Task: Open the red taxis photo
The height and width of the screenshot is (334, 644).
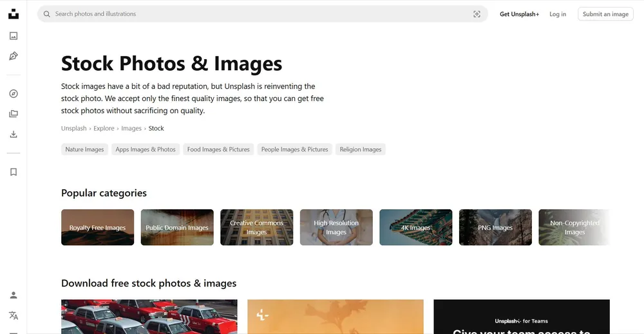Action: point(149,317)
